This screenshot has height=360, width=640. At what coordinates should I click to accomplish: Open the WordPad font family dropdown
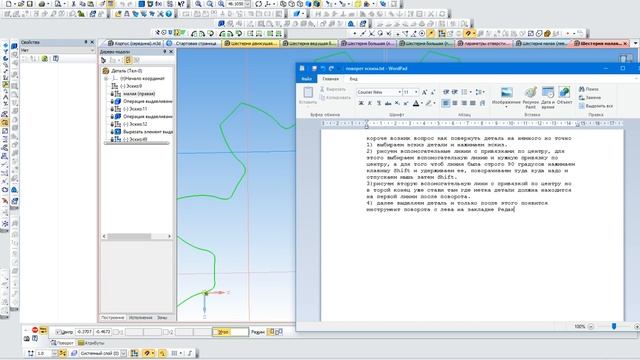pyautogui.click(x=400, y=92)
